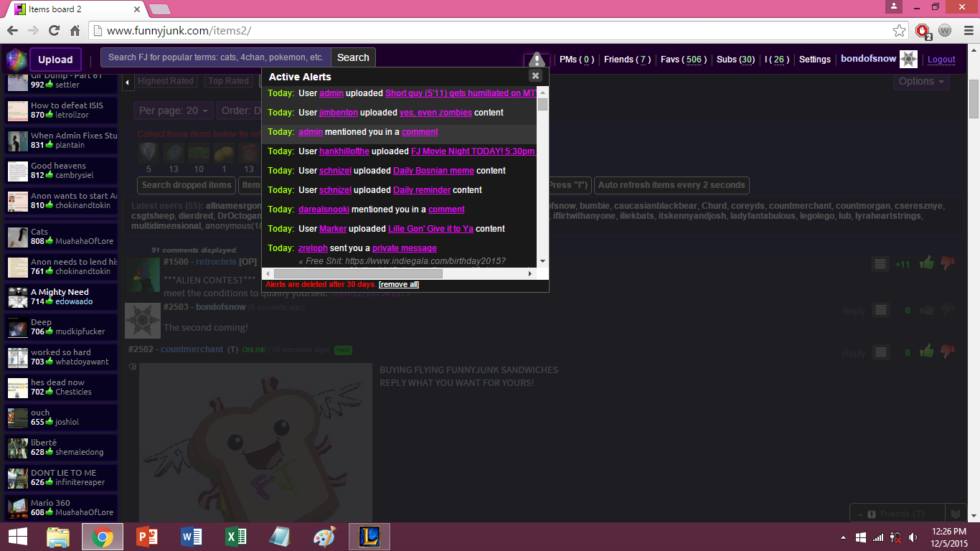Thumbs down comment #1500 by retrochris
The image size is (980, 551).
click(948, 263)
